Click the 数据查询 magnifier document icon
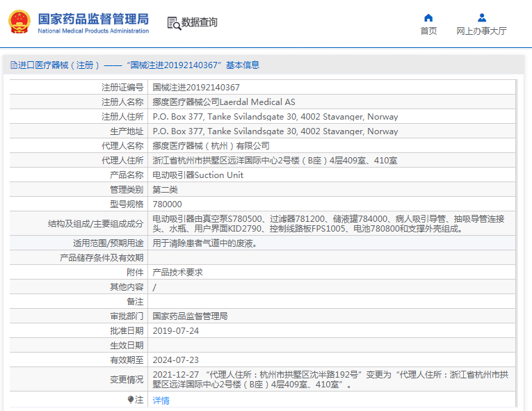 (173, 23)
